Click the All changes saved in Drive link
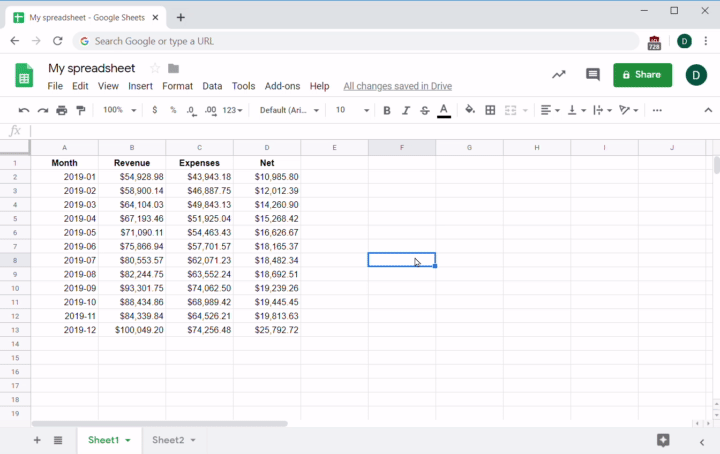 click(397, 87)
